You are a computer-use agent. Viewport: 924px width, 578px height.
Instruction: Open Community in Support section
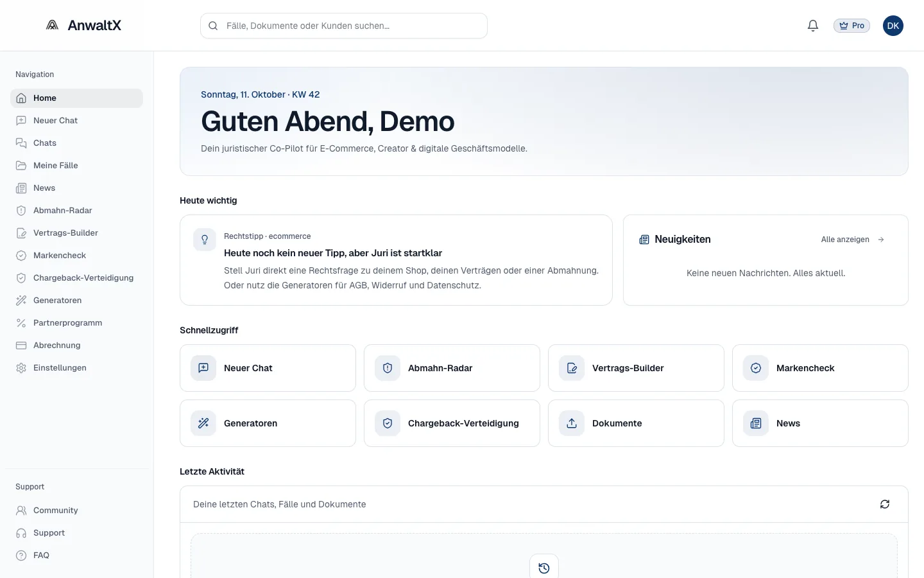pos(76,511)
